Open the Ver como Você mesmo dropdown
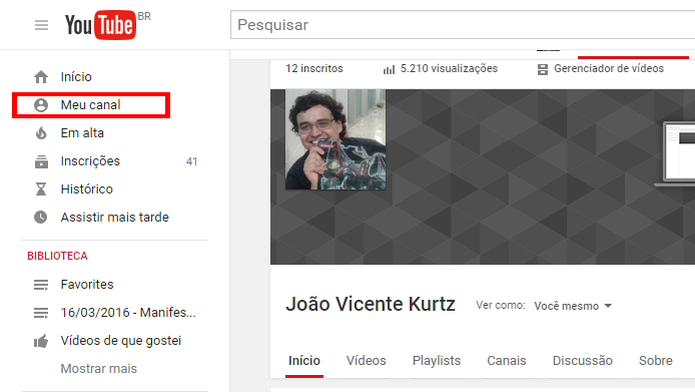The height and width of the screenshot is (392, 695). tap(573, 306)
